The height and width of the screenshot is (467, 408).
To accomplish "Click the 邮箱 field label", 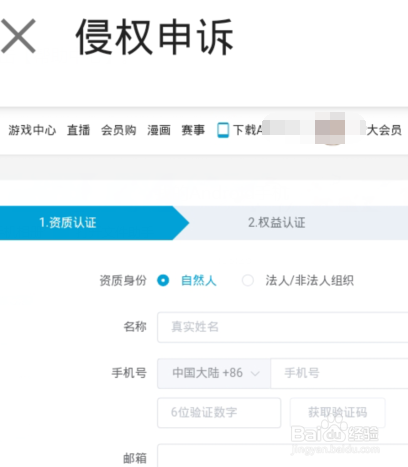I will point(135,458).
